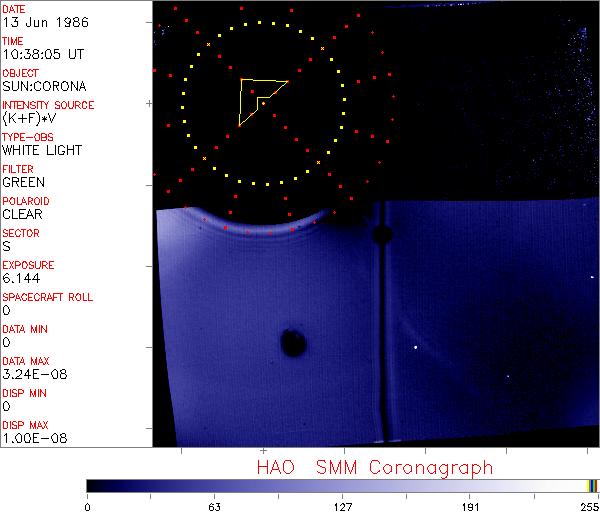Click the HAO SMM Coronagraph title

374,467
